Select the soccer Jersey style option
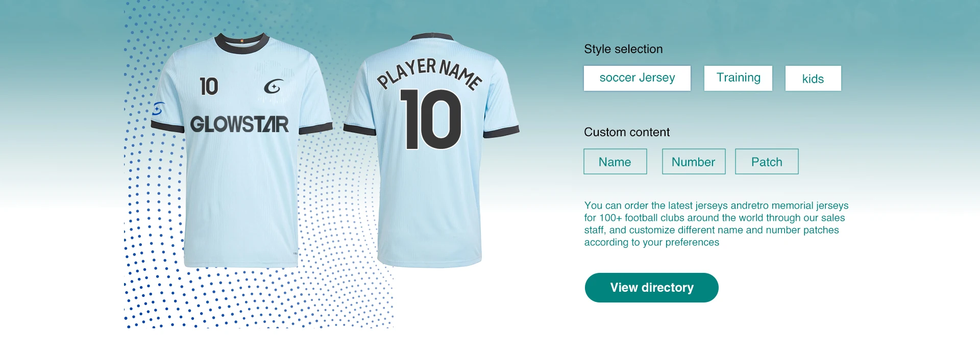Screen dimensions: 980x355 pyautogui.click(x=637, y=78)
